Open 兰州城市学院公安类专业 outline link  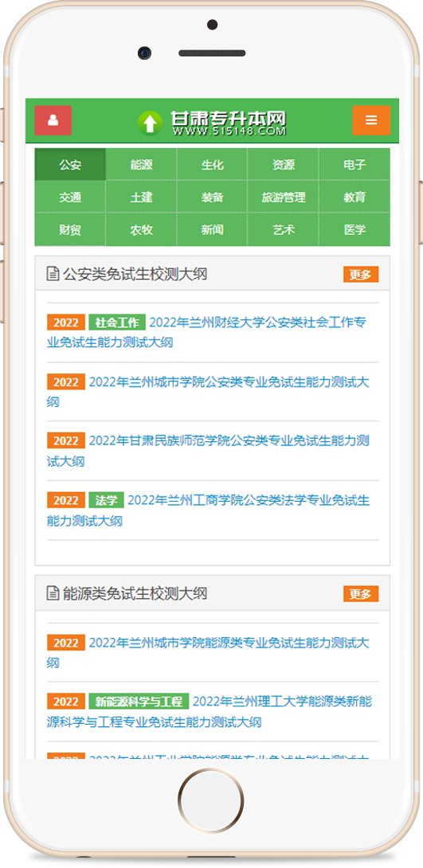tap(208, 391)
